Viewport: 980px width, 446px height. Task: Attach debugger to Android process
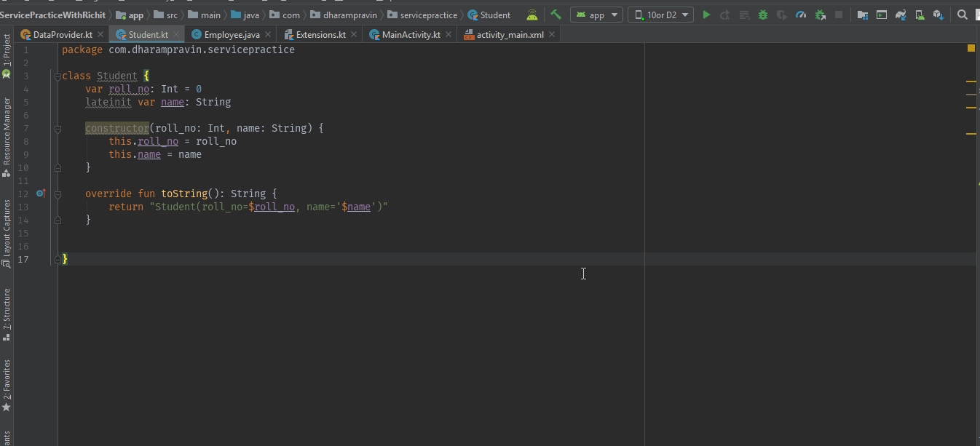pyautogui.click(x=819, y=14)
